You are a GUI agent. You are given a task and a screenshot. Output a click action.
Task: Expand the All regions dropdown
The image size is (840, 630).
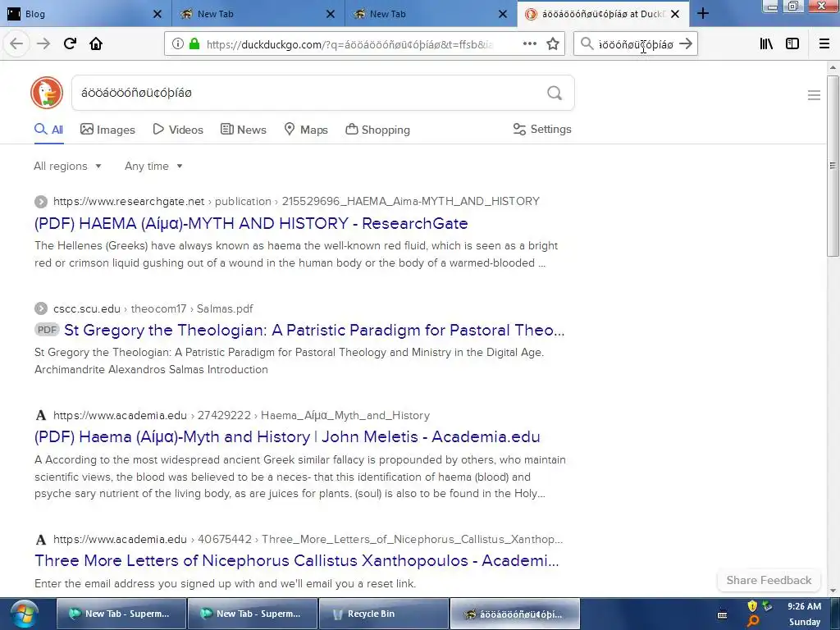point(67,167)
